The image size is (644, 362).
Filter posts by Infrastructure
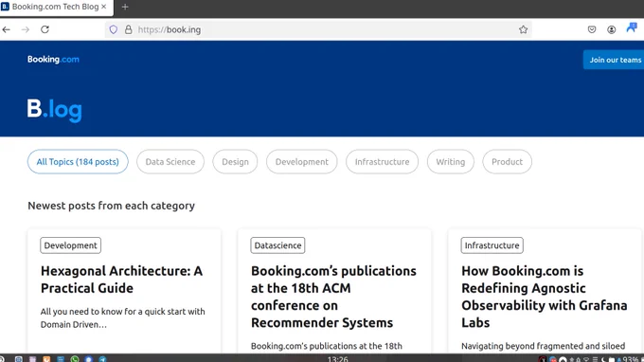pos(382,162)
